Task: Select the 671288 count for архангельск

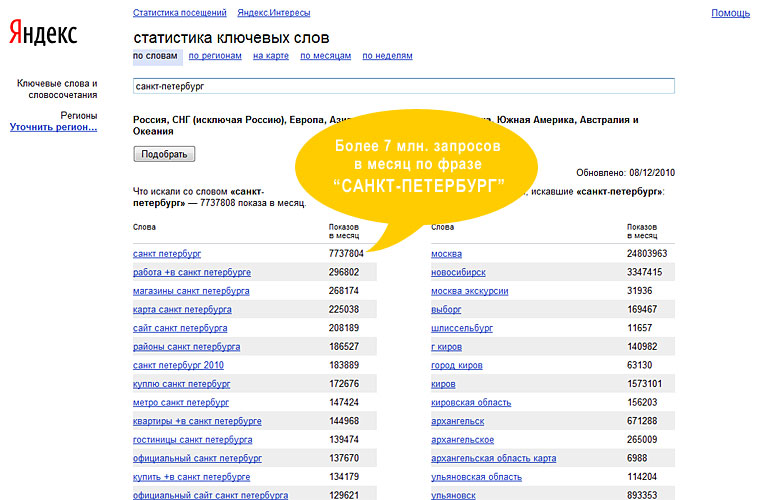Action: 642,421
